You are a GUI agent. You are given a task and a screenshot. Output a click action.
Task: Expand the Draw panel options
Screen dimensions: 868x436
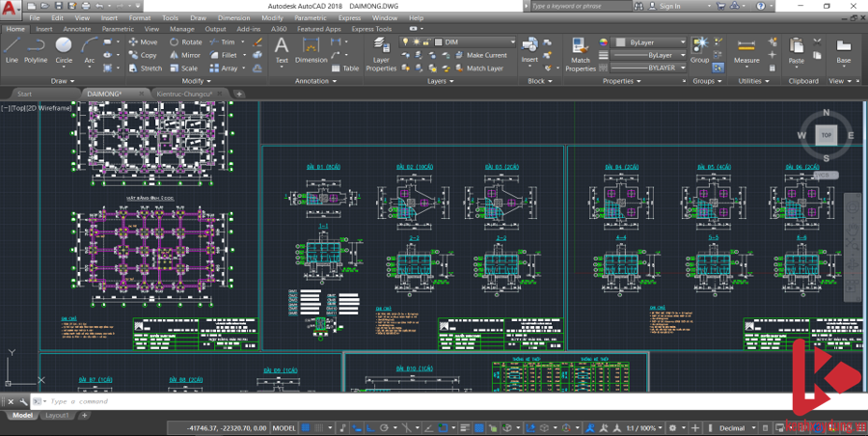tap(64, 81)
